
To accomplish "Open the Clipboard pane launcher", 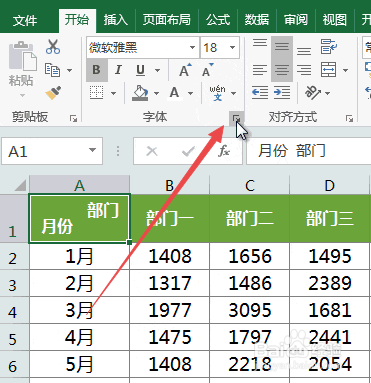I will [x=73, y=118].
